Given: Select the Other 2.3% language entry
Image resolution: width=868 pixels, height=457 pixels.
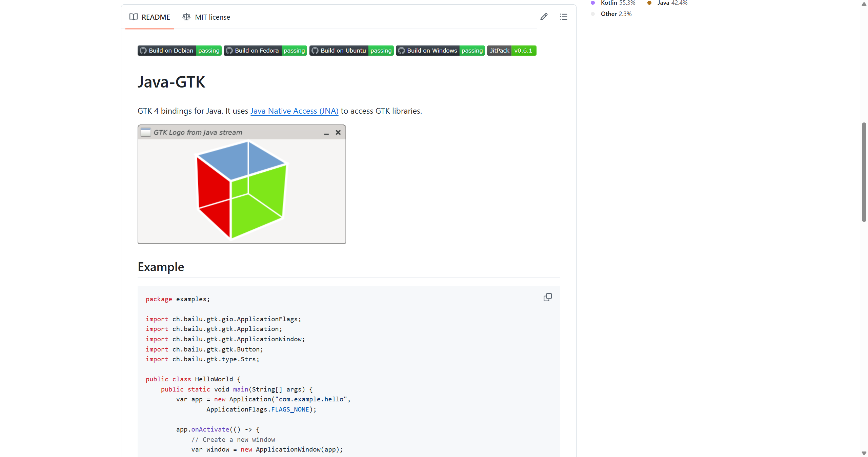Looking at the screenshot, I should (615, 14).
